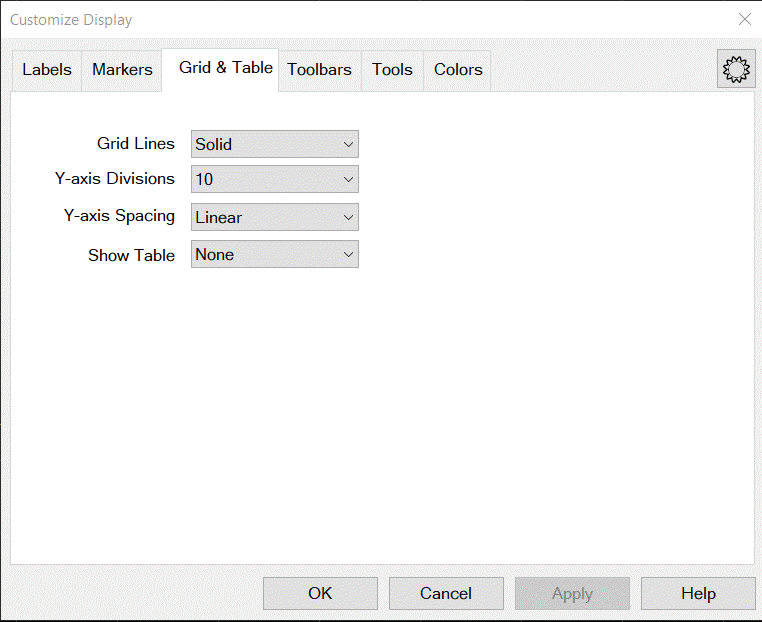This screenshot has width=762, height=622.
Task: Switch to the Colors tab
Action: click(458, 70)
